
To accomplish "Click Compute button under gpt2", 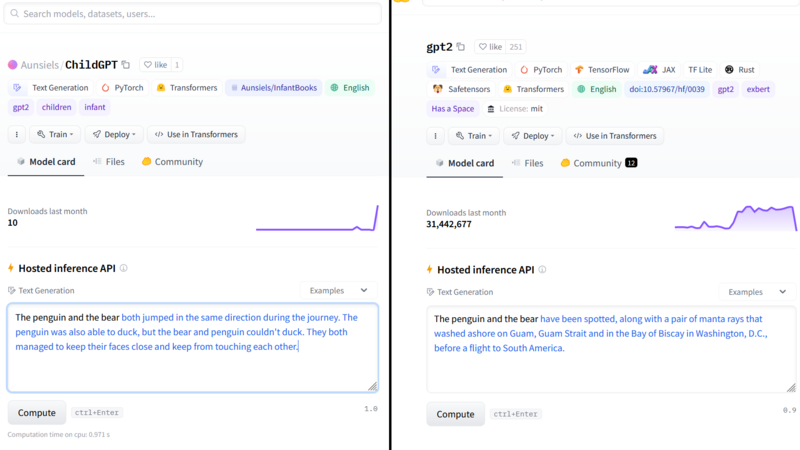I will (x=456, y=414).
